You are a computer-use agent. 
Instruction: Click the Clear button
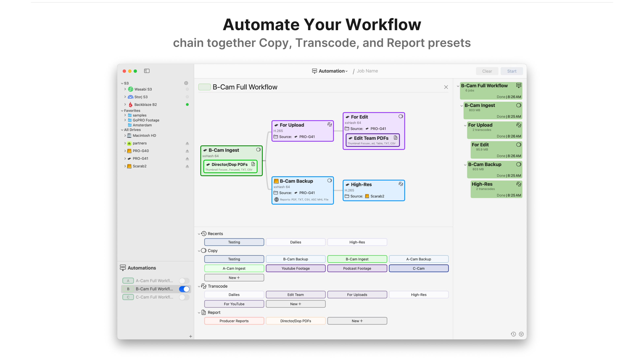click(x=487, y=71)
